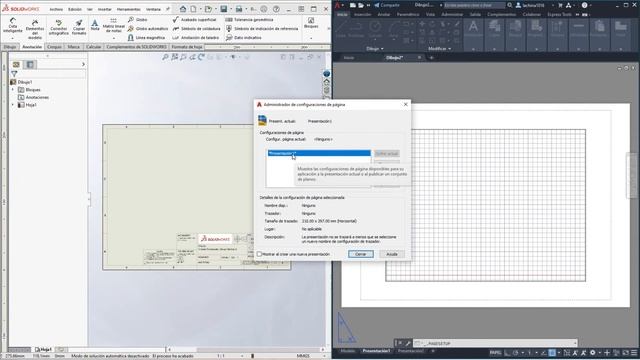Insert a Nota annotation in SolidWorks

95,25
